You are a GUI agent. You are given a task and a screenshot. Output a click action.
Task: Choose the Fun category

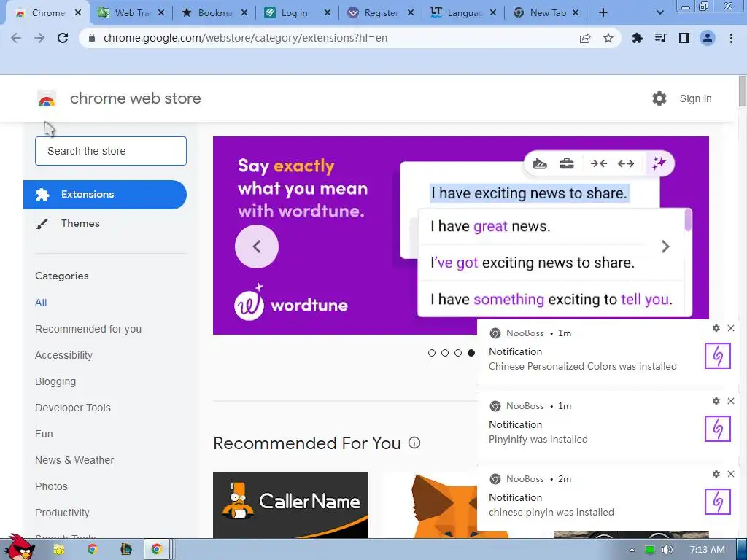pyautogui.click(x=44, y=434)
